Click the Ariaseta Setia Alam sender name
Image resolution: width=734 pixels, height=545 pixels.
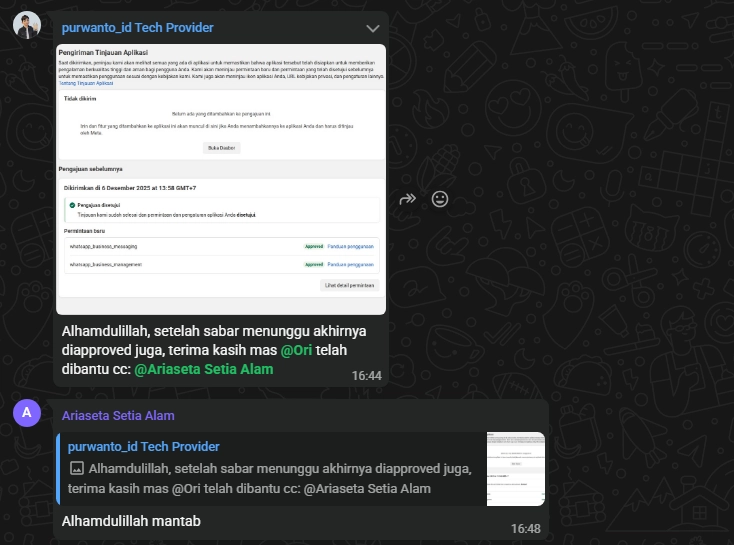click(x=118, y=415)
